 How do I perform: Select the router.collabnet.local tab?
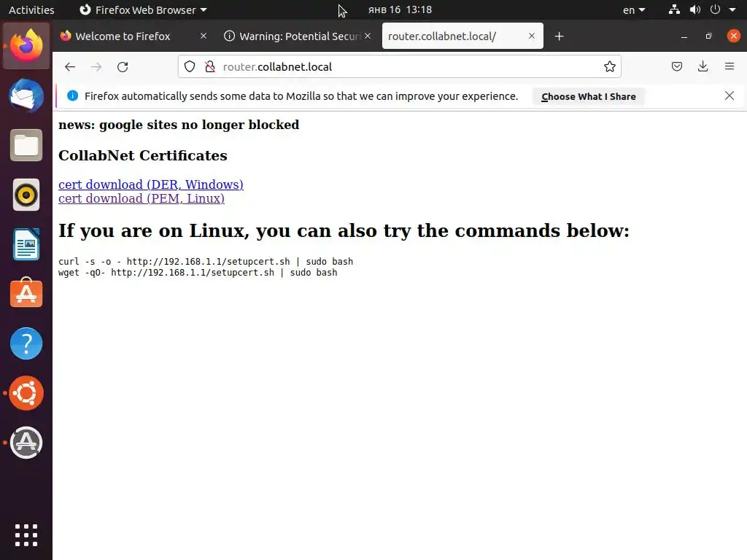[462, 36]
